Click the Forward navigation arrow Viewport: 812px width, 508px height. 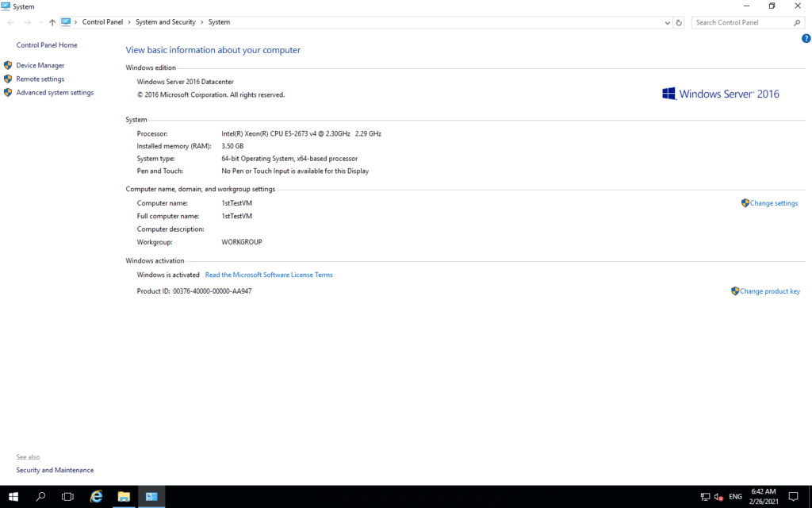pyautogui.click(x=28, y=22)
